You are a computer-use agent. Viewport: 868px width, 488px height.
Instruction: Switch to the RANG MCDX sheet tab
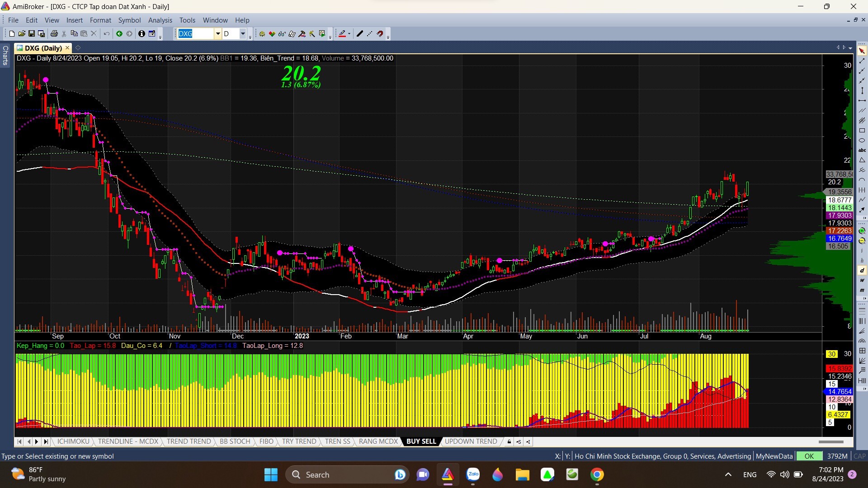pyautogui.click(x=378, y=441)
